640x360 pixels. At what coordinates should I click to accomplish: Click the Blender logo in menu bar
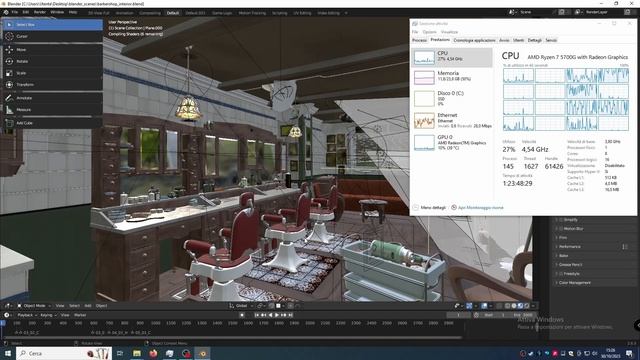tap(6, 13)
